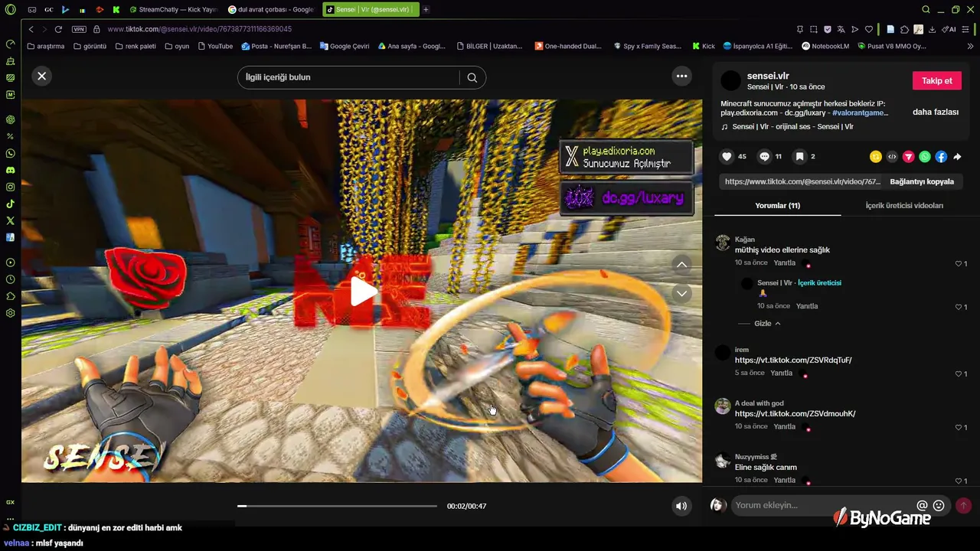Go to the previous video arrow
Screen dimensions: 980x551
[x=681, y=264]
